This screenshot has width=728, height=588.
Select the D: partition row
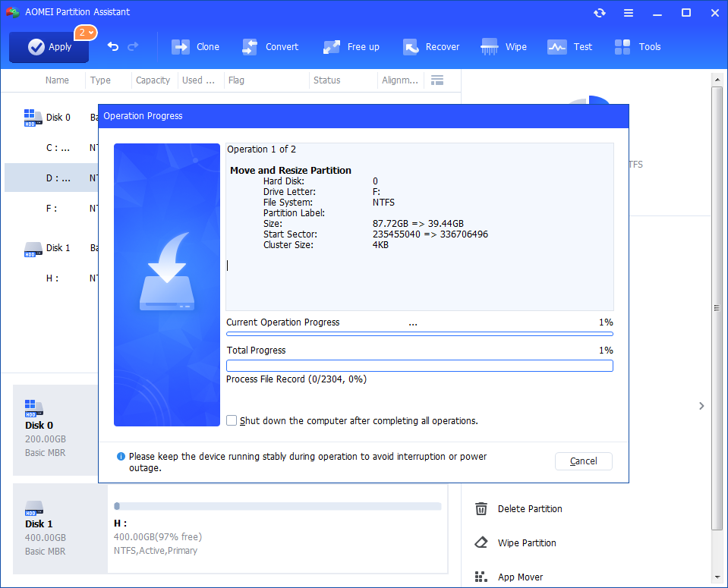(51, 178)
